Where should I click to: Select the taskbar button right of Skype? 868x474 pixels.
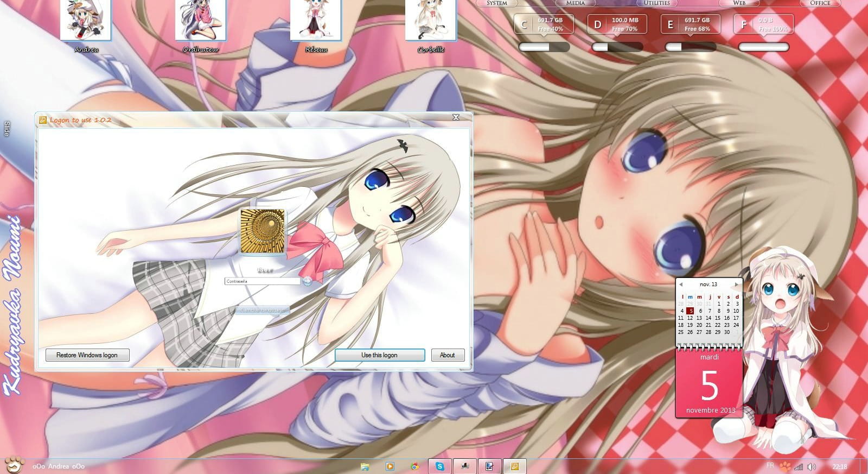click(x=465, y=466)
